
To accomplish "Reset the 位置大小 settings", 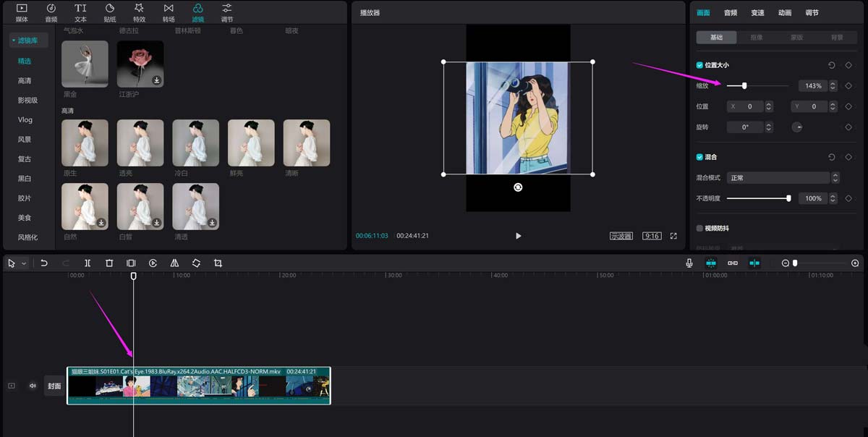I will click(832, 65).
